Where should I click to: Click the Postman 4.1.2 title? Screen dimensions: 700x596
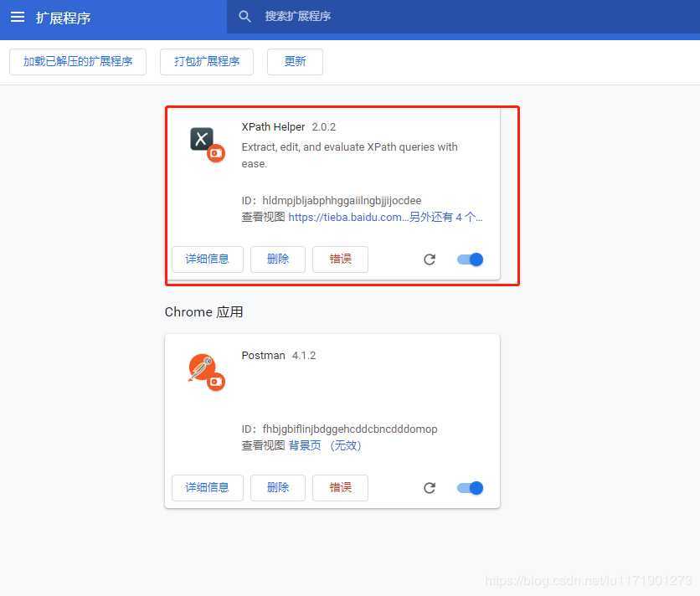[x=279, y=356]
